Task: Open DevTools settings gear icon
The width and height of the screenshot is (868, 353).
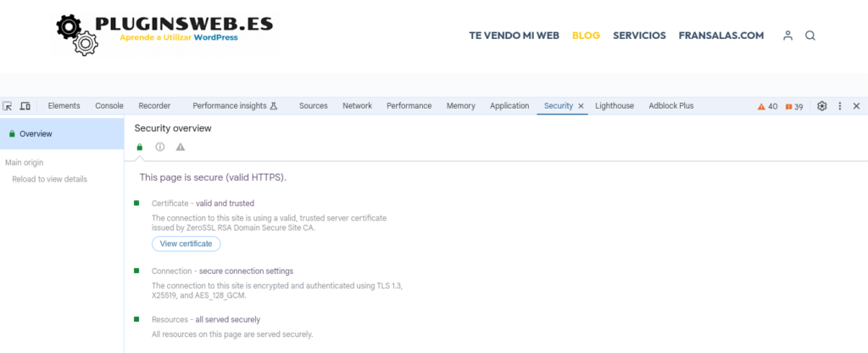Action: tap(822, 106)
